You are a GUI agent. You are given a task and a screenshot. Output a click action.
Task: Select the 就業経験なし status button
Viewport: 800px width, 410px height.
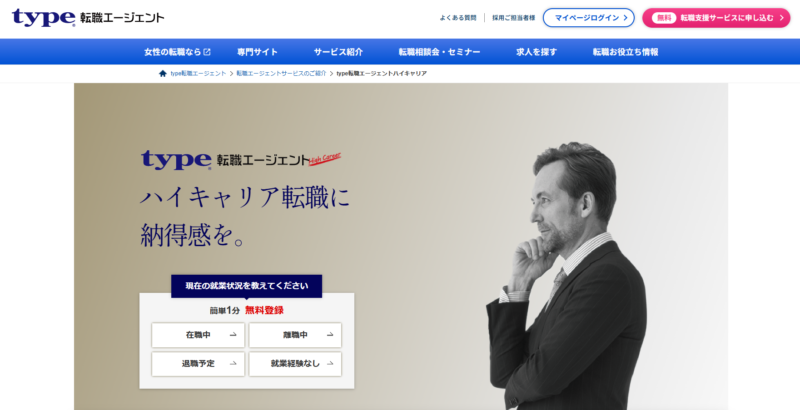pyautogui.click(x=295, y=364)
